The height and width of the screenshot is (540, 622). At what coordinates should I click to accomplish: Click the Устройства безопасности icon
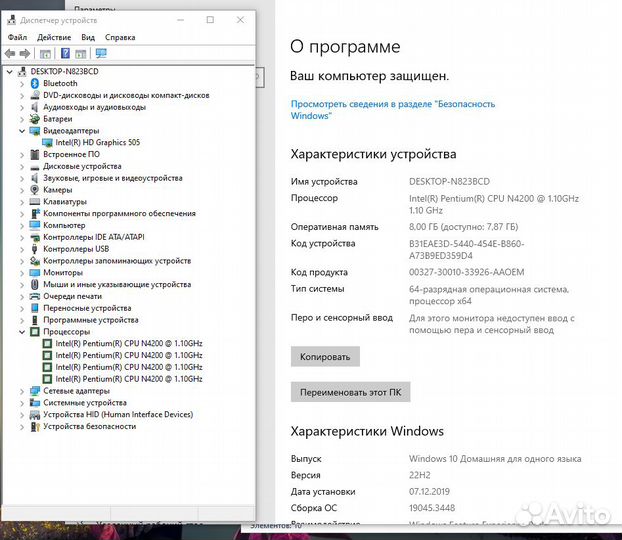[x=35, y=427]
